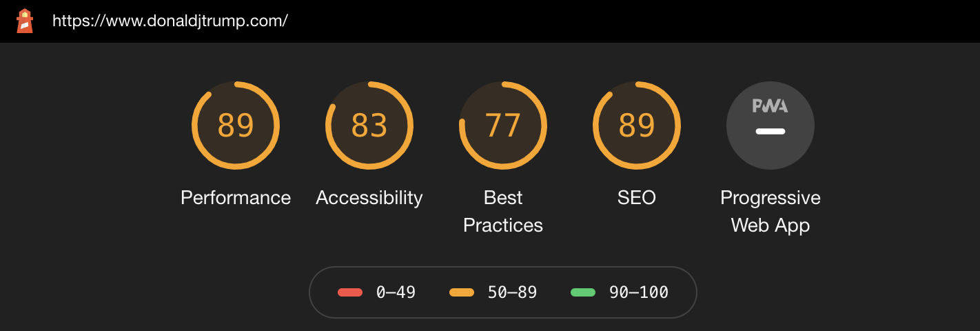Open the Progressive Web App label
The width and height of the screenshot is (980, 331).
[x=770, y=212]
